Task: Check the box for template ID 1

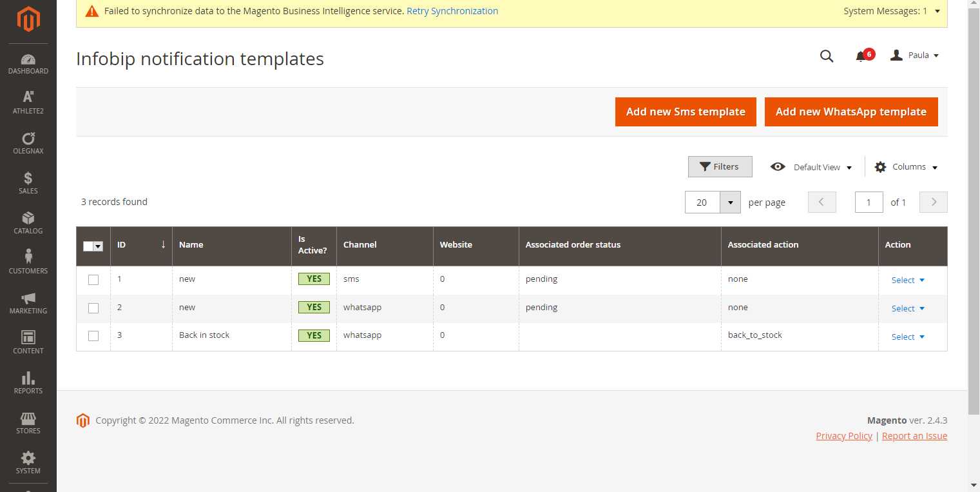Action: [x=93, y=280]
